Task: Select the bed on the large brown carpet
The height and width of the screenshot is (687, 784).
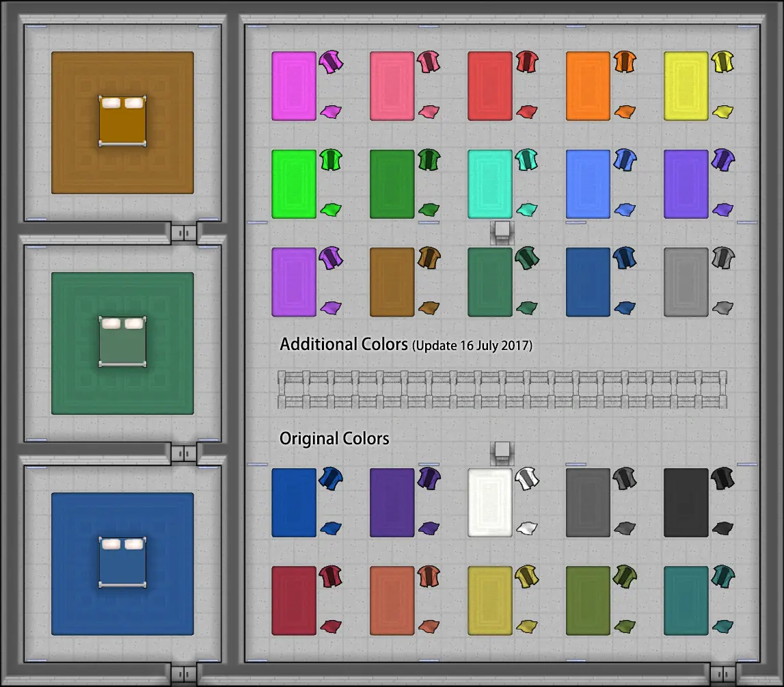Action: (x=122, y=122)
